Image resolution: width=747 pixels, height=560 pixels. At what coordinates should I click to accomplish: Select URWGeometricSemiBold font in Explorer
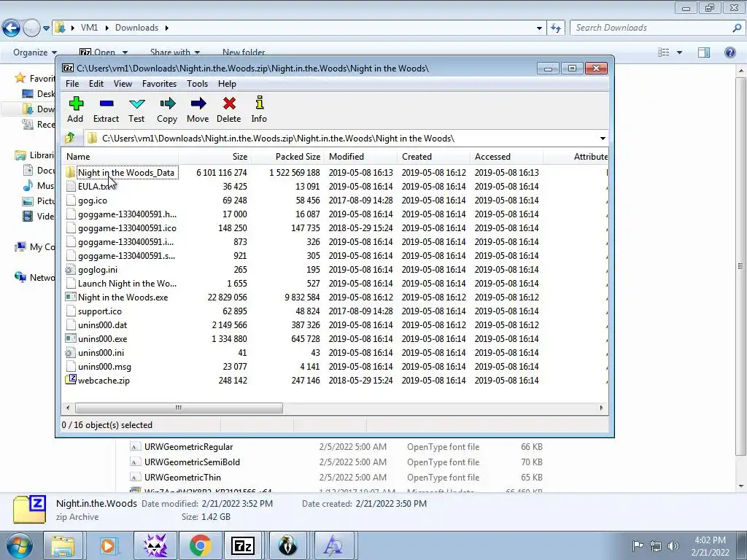pyautogui.click(x=192, y=462)
